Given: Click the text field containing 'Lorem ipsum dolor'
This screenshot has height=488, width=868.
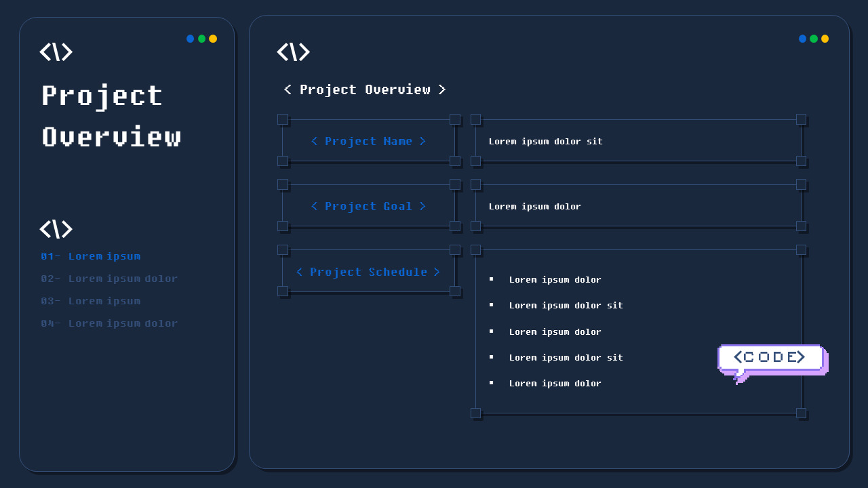Looking at the screenshot, I should [x=535, y=206].
